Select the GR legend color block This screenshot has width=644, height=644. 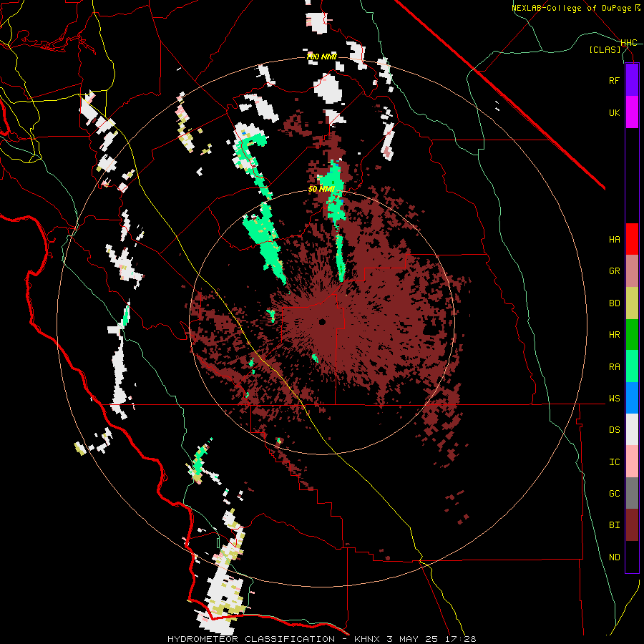(632, 271)
